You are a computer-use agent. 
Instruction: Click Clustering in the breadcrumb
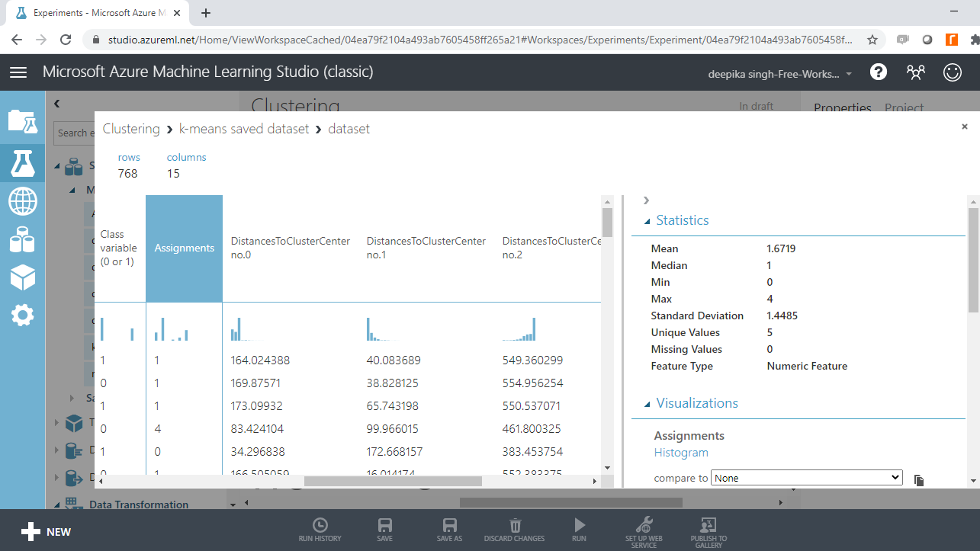pos(131,129)
